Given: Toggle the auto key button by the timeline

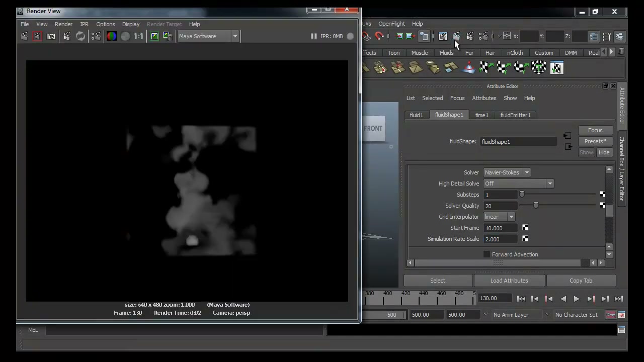Looking at the screenshot, I should point(610,315).
